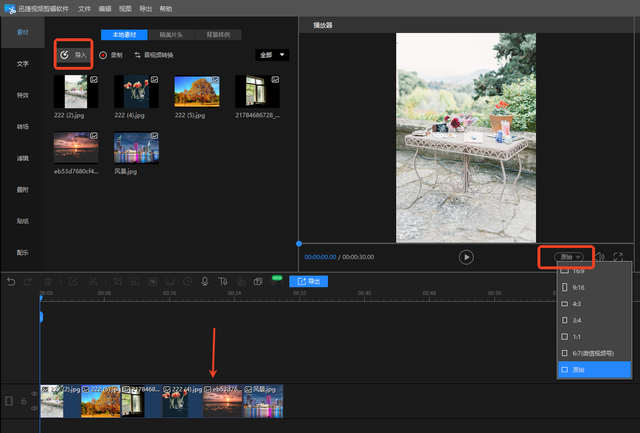Enter fullscreen preview with the expand icon
640x433 pixels.
tap(619, 257)
